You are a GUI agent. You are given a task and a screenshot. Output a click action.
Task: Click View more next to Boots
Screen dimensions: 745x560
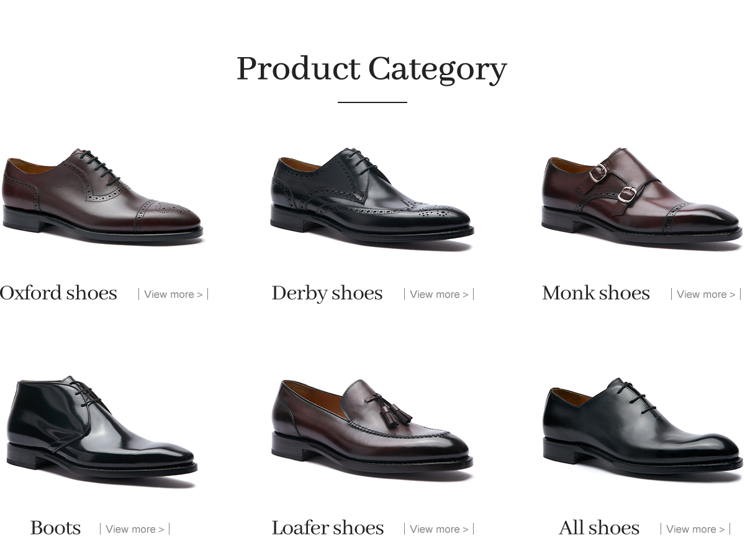(135, 529)
